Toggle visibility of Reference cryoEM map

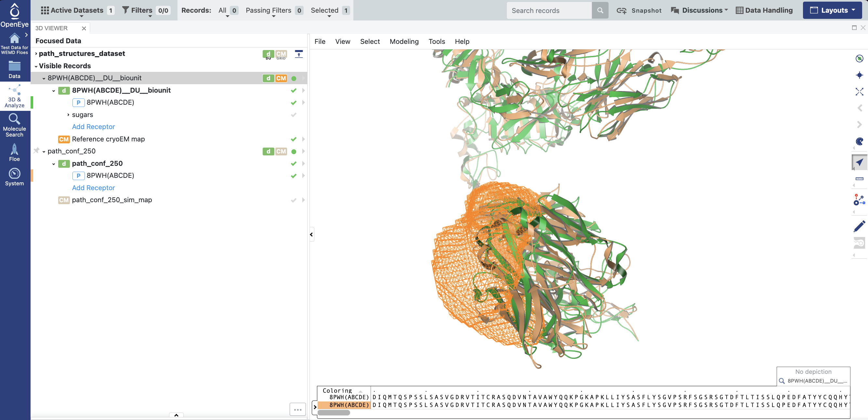[x=294, y=139]
